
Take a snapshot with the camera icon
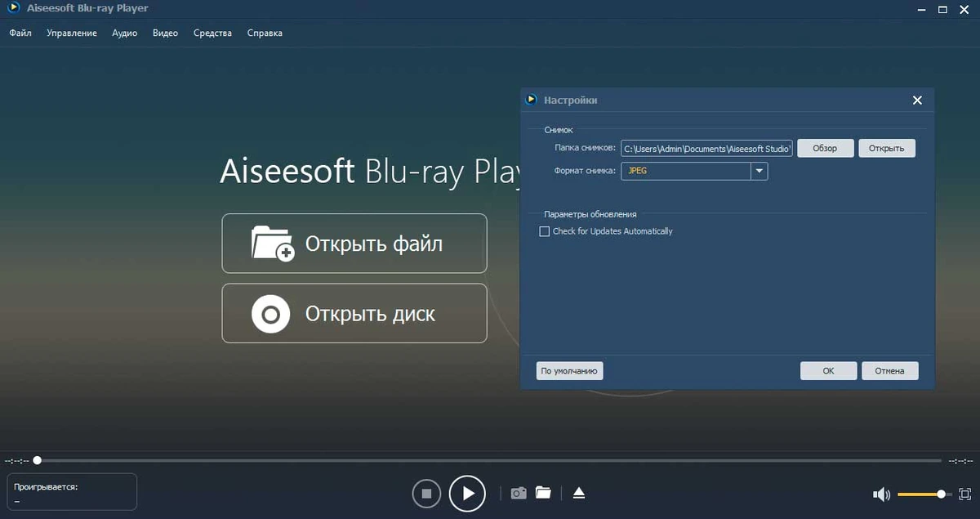pos(519,493)
